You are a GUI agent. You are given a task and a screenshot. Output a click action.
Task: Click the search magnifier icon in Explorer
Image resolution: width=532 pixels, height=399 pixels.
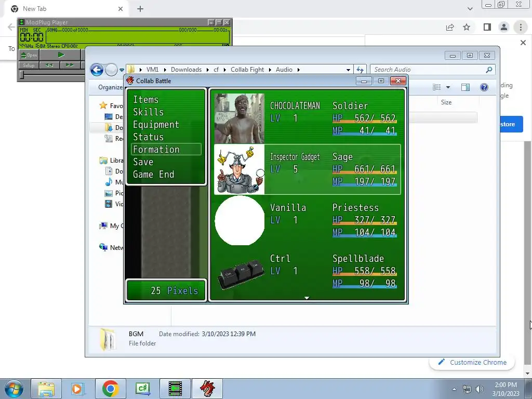[489, 70]
